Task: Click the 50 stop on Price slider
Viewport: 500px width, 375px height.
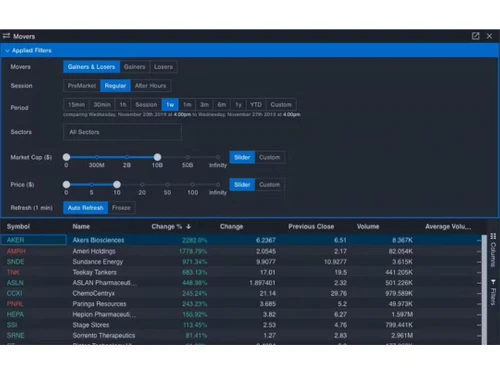Action: pyautogui.click(x=167, y=184)
